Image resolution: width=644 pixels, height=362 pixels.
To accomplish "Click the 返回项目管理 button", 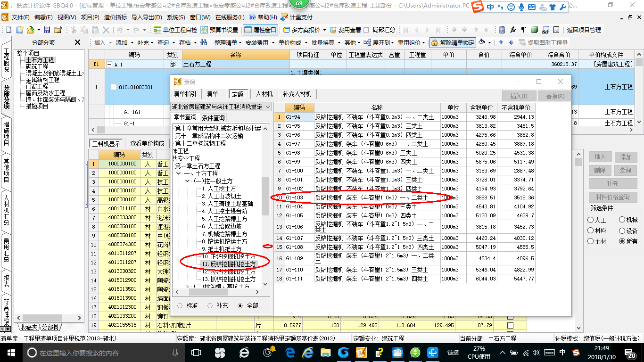I will pyautogui.click(x=584, y=30).
